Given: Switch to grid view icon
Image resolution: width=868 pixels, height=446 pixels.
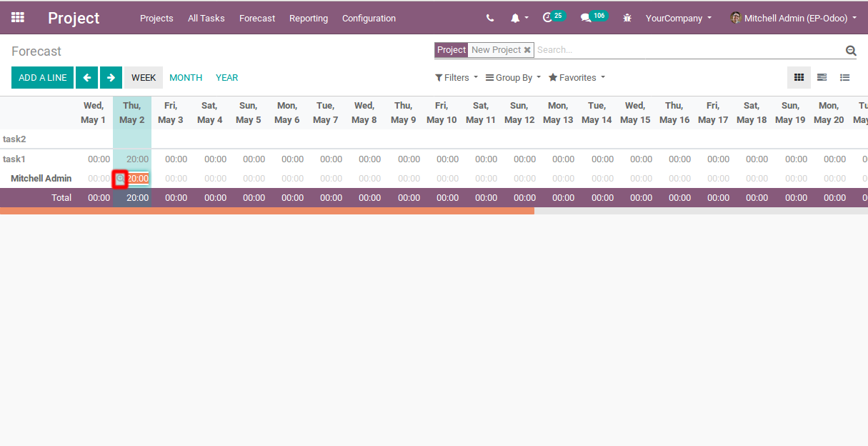Looking at the screenshot, I should coord(799,78).
